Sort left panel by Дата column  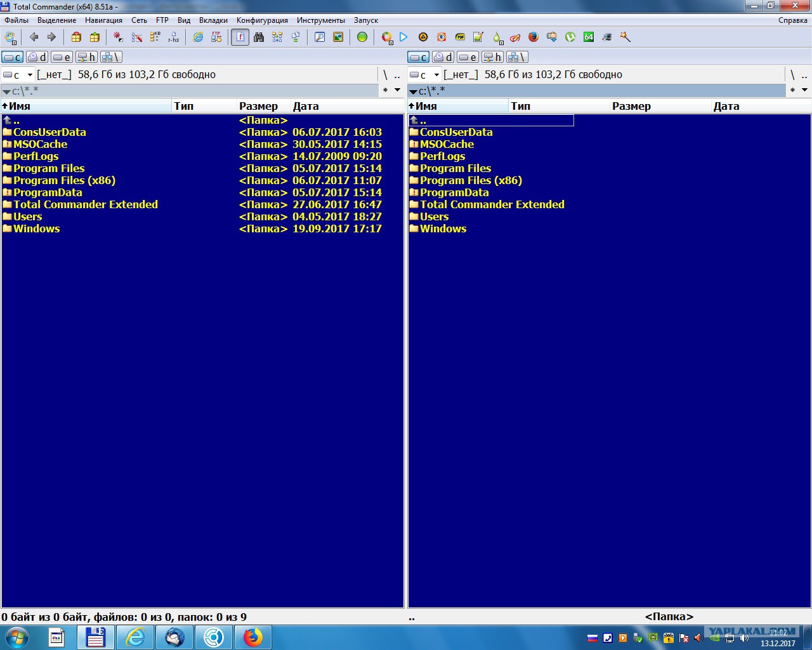tap(346, 106)
